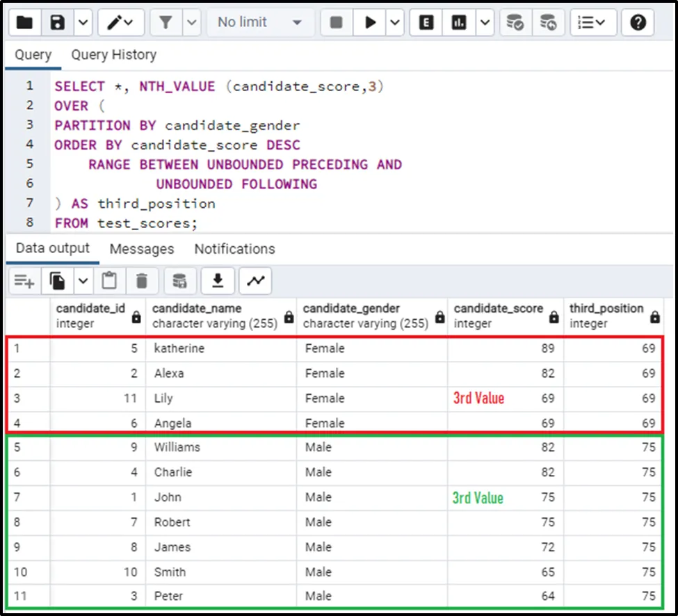Open the No limit rows dropdown
This screenshot has width=678, height=616.
click(x=259, y=23)
